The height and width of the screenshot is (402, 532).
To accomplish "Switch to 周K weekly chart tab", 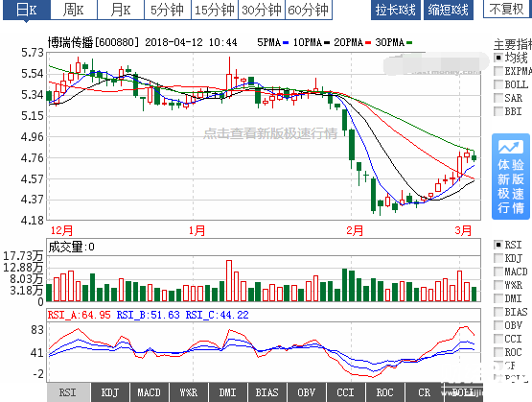I will coord(74,10).
